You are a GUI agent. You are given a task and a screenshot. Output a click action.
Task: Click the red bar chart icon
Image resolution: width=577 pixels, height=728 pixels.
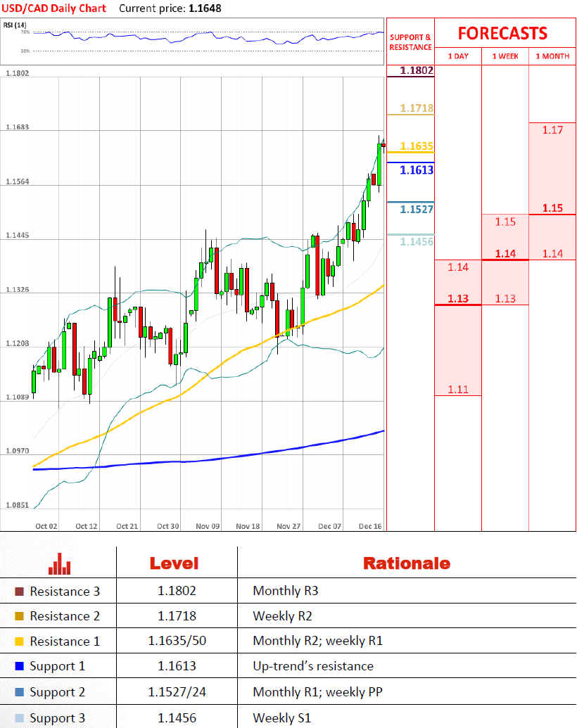tap(60, 563)
